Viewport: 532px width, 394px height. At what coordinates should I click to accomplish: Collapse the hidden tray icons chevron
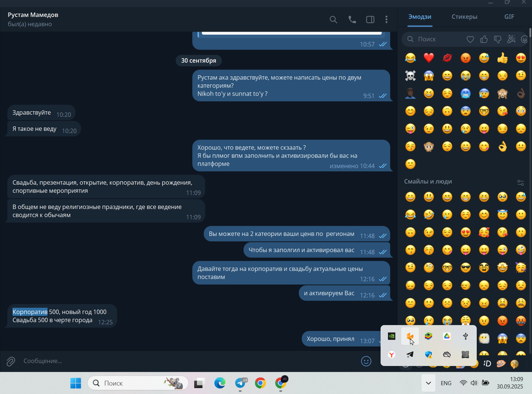coord(428,383)
